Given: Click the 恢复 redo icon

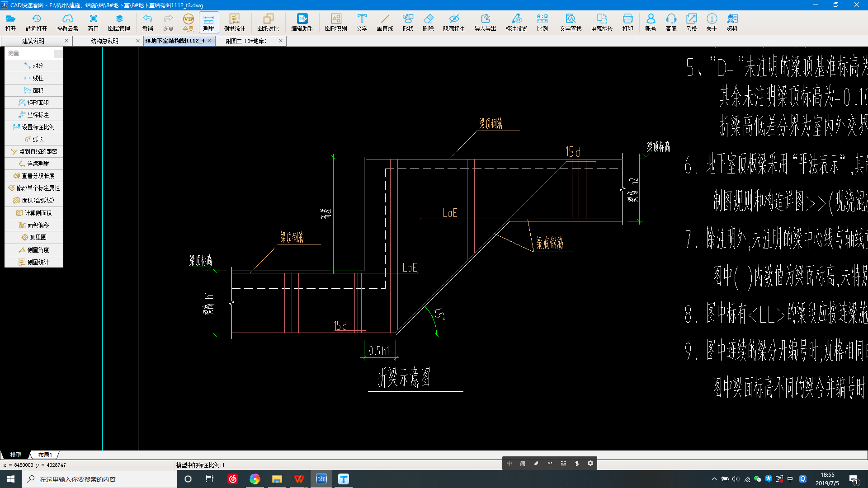Looking at the screenshot, I should [x=168, y=23].
